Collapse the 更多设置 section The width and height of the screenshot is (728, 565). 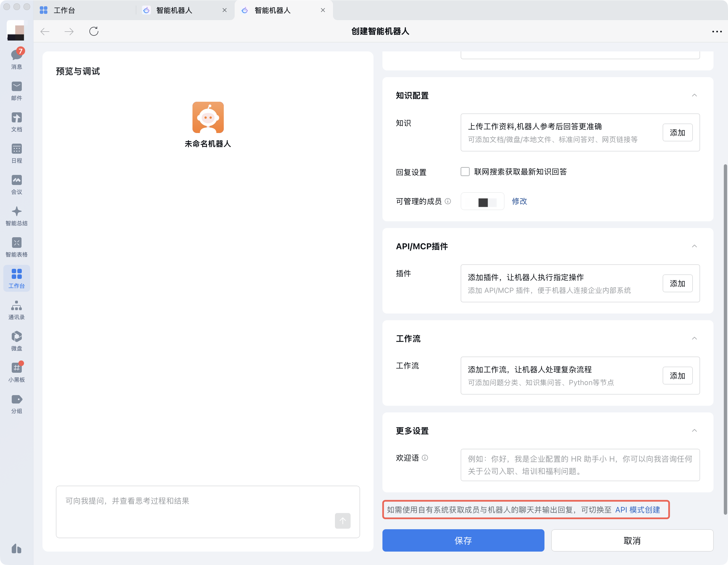point(694,431)
